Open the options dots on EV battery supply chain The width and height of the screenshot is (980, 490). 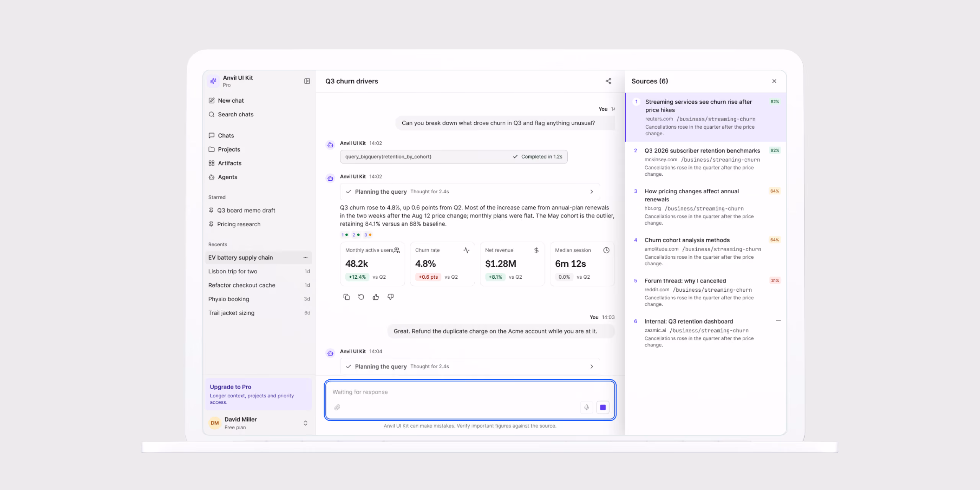click(305, 258)
